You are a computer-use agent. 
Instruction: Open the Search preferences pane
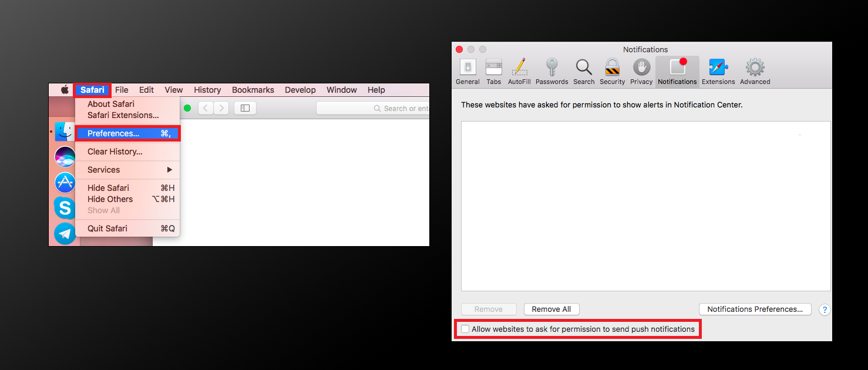[x=584, y=72]
